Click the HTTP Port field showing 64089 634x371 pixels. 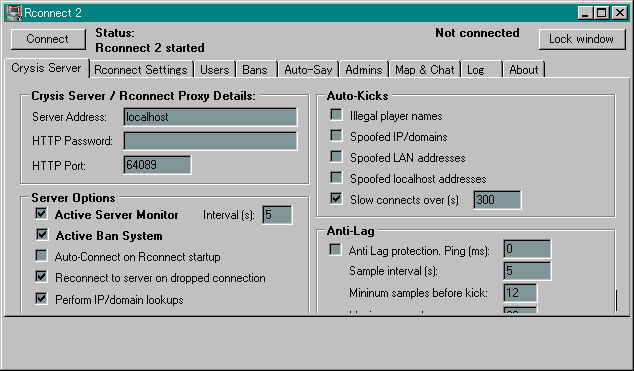click(x=157, y=165)
